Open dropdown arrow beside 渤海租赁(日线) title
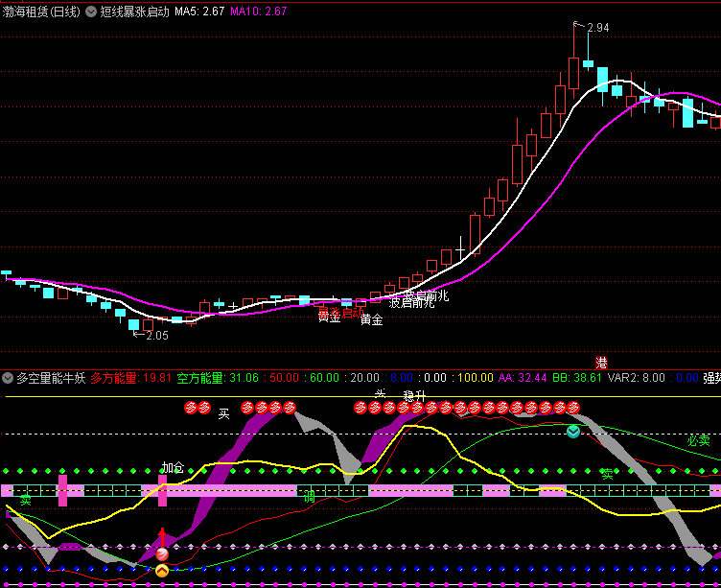This screenshot has height=588, width=721. point(91,12)
